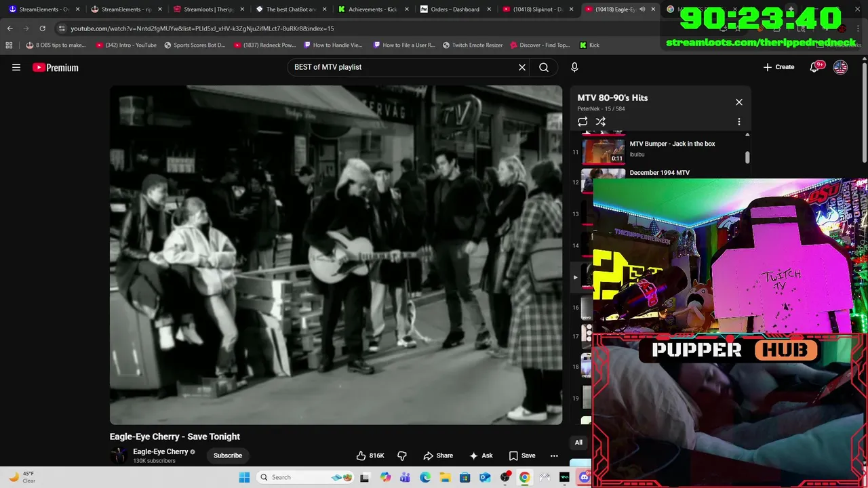Open the account avatar menu
The width and height of the screenshot is (868, 488).
840,67
